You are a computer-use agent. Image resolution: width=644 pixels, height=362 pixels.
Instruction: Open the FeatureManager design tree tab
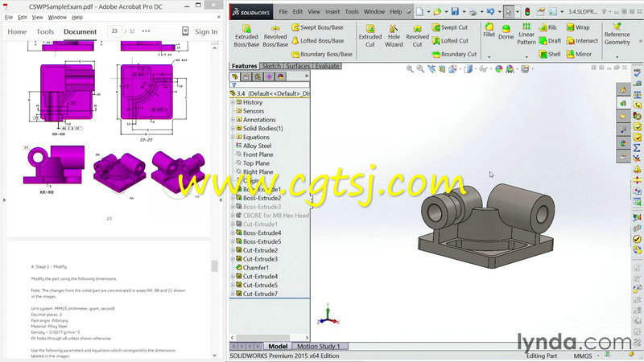pos(235,76)
